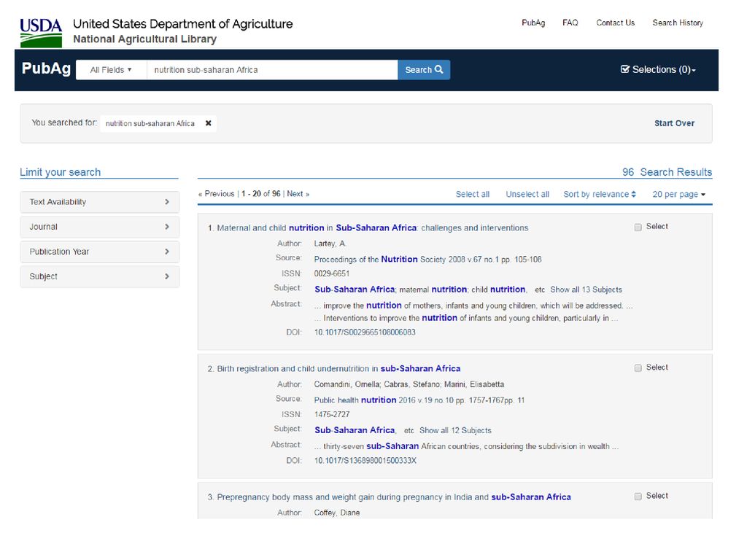Open the Selections (0) dropdown

[x=659, y=69]
